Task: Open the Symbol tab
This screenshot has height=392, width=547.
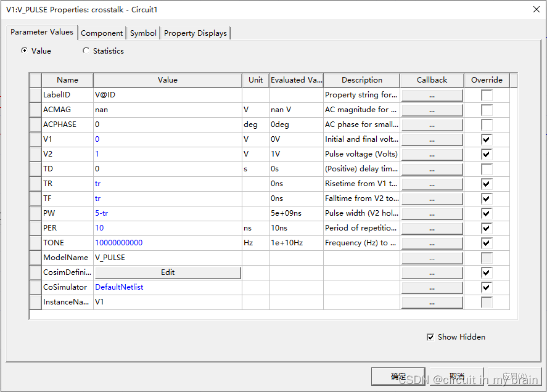Action: [x=143, y=33]
